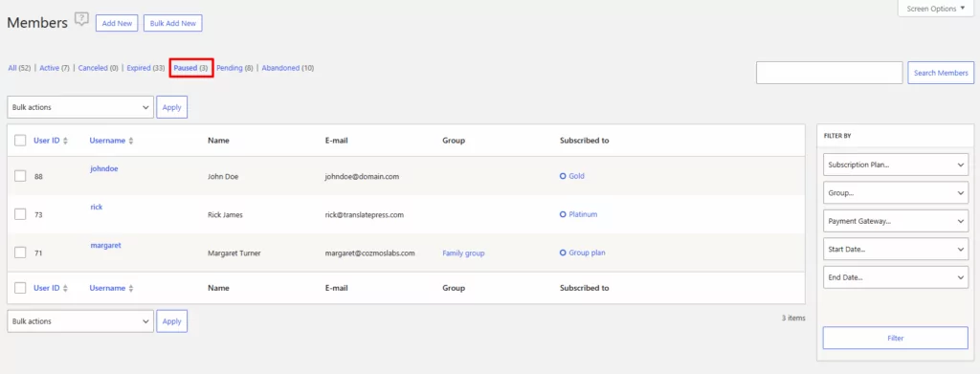The image size is (980, 374).
Task: Sort by User ID in header row
Action: [x=50, y=141]
